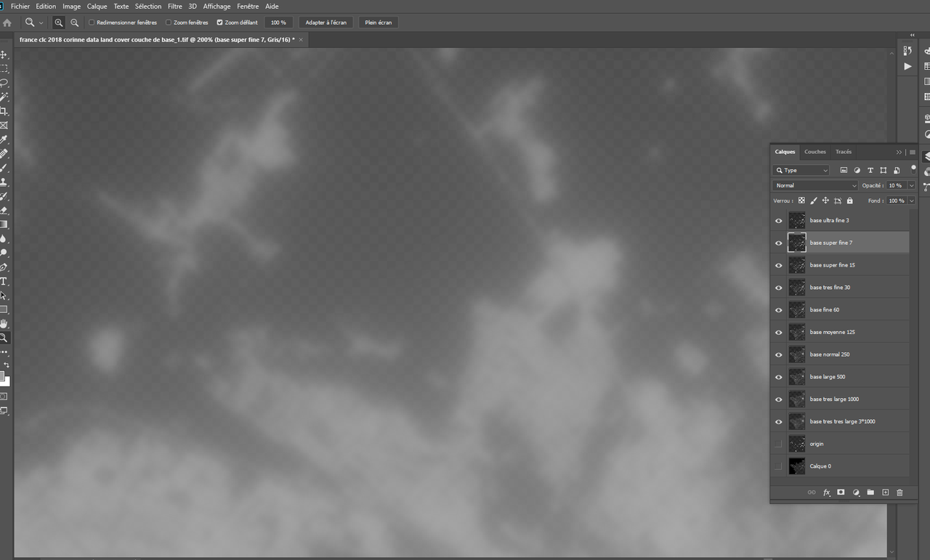Enable Zoom fenêtres checkbox

tap(169, 23)
